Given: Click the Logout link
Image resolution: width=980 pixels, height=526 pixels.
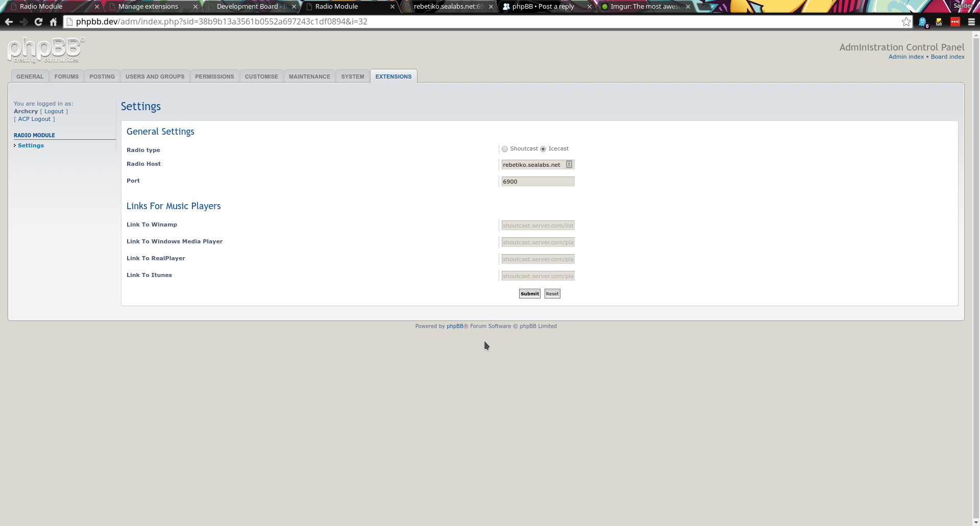Looking at the screenshot, I should [54, 111].
